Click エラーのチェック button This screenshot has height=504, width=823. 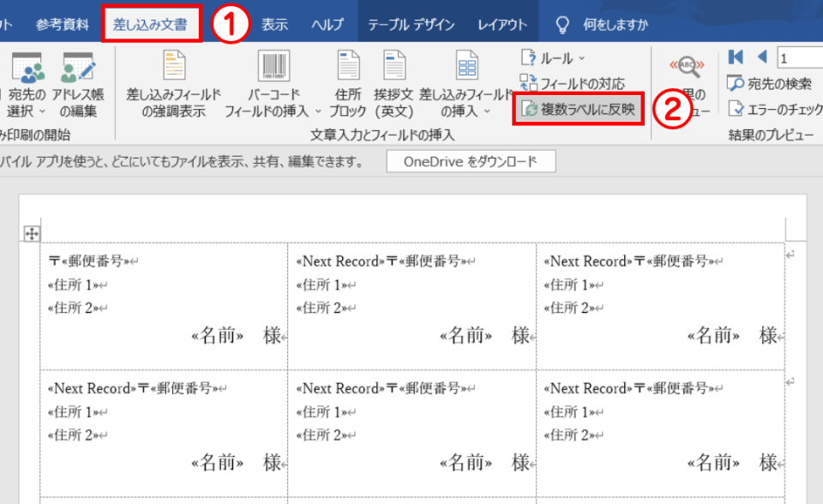776,109
